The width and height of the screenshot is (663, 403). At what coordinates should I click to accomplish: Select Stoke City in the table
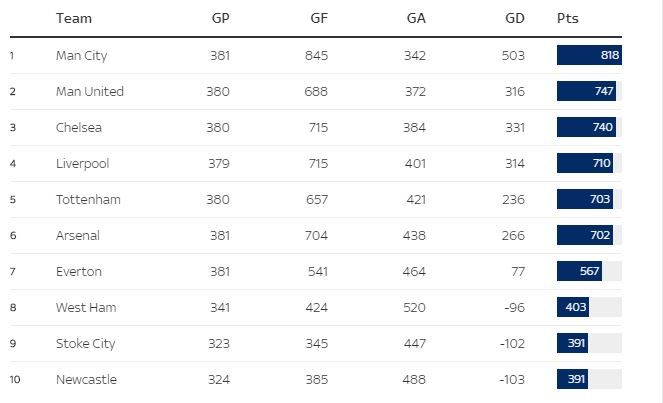click(86, 344)
